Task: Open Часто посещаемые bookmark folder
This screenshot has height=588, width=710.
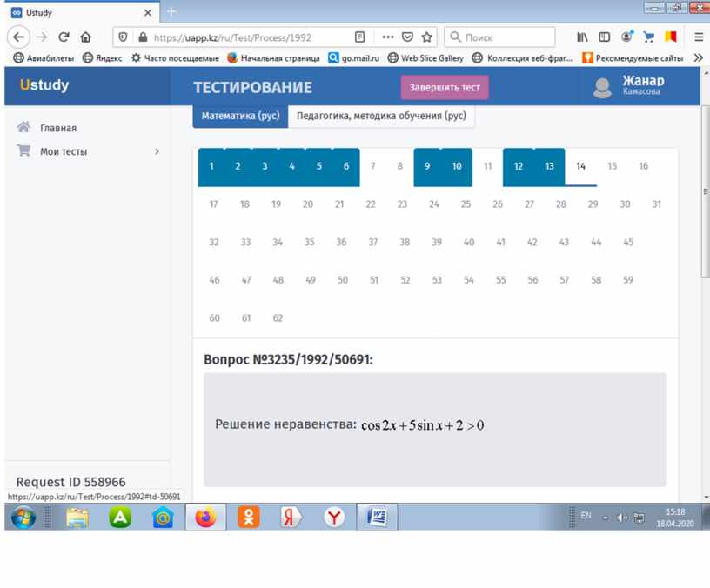Action: [x=175, y=58]
